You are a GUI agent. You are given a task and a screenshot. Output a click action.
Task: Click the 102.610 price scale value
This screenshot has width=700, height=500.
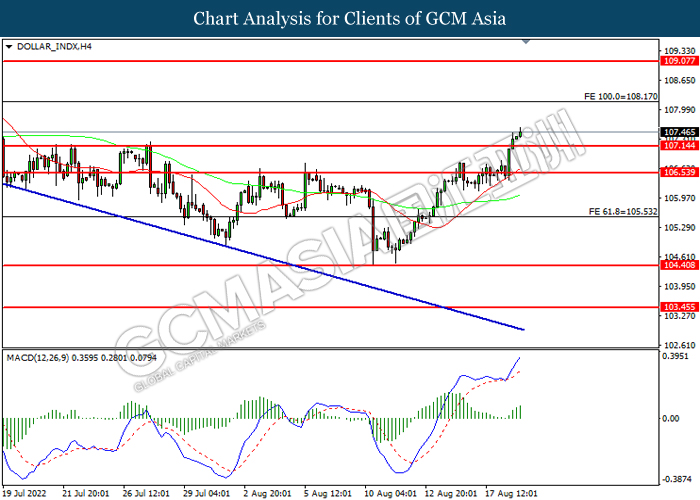tap(680, 345)
